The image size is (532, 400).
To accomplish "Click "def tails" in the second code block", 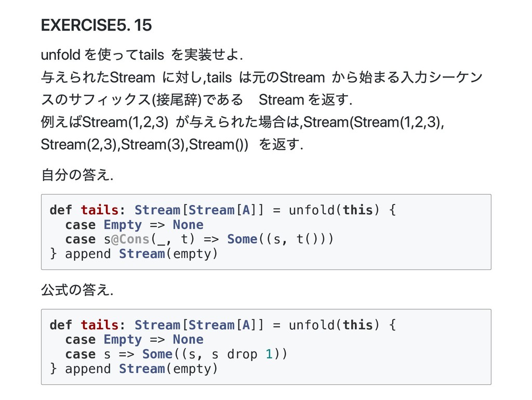I will (84, 325).
